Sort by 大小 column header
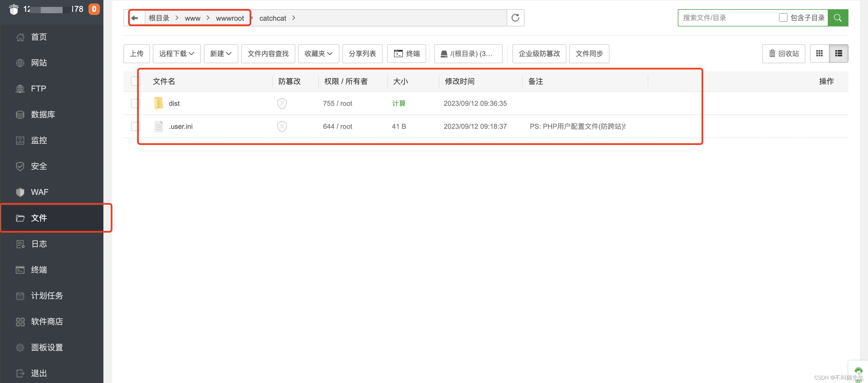The height and width of the screenshot is (383, 868). [x=400, y=81]
